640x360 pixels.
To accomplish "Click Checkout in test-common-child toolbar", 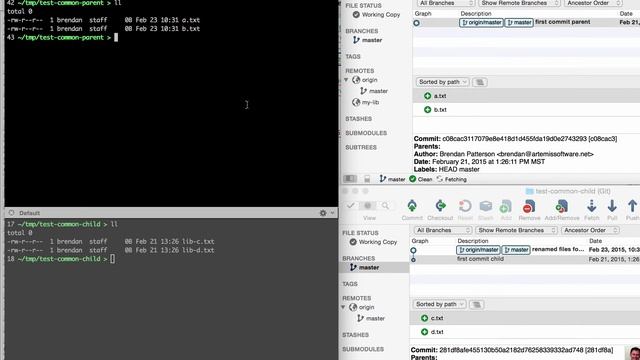I will 440,210.
